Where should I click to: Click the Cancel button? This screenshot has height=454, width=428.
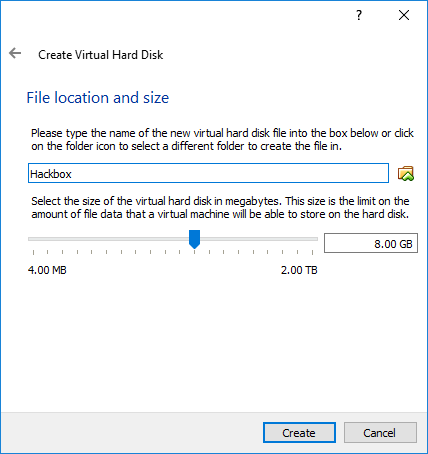(x=380, y=433)
